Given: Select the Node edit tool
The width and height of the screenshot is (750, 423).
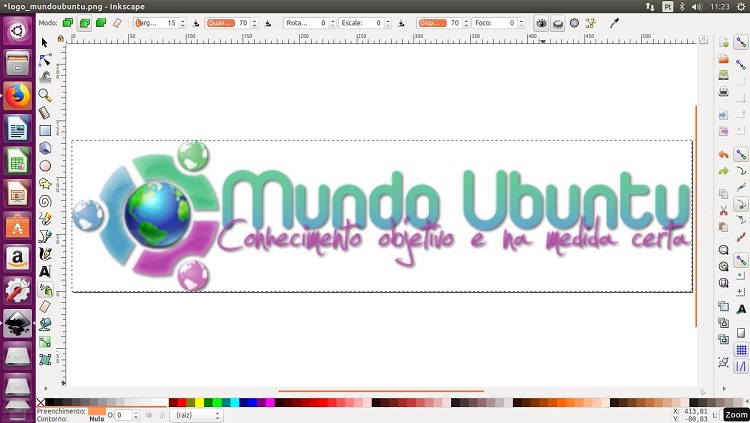Looking at the screenshot, I should pos(45,60).
